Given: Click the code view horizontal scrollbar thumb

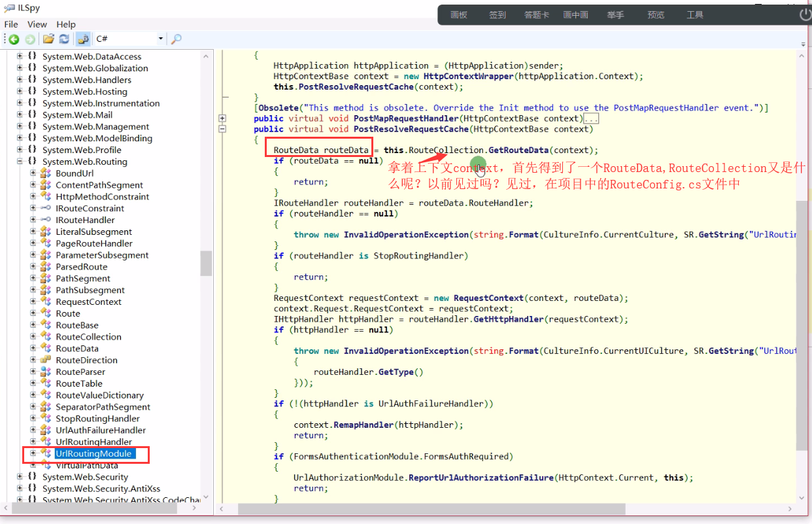Looking at the screenshot, I should 431,509.
